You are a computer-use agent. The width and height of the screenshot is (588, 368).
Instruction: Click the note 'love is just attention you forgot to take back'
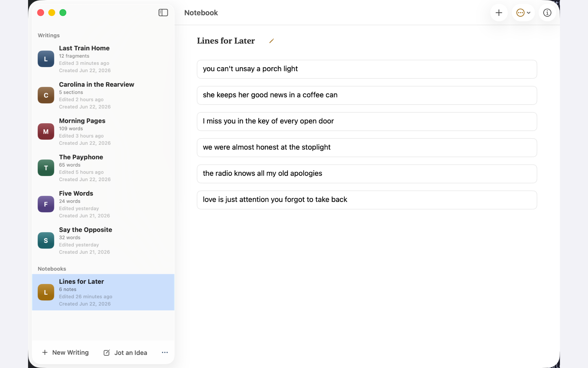point(367,200)
